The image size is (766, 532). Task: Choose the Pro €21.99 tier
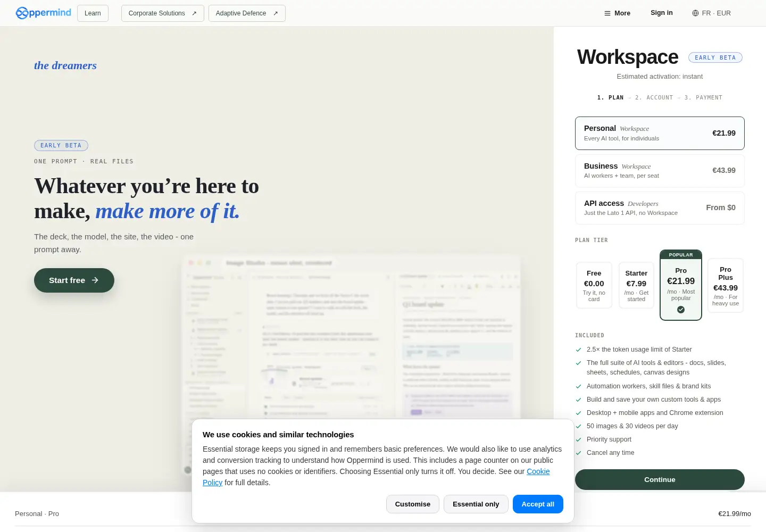pos(681,285)
